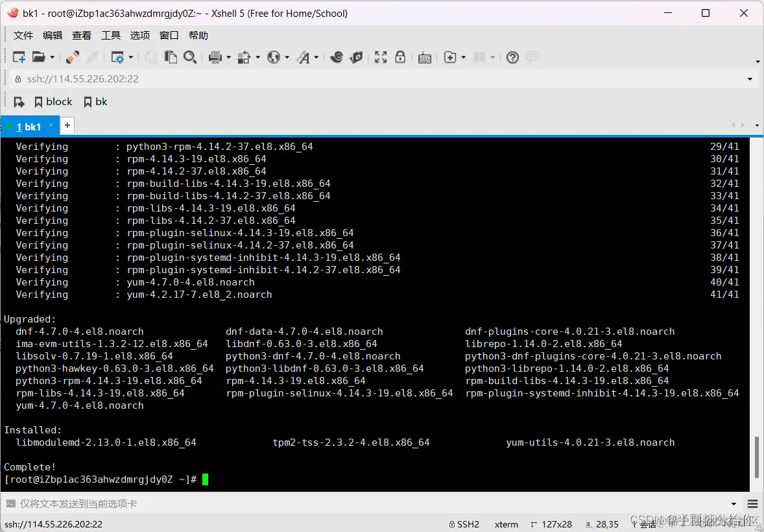This screenshot has height=532, width=764.
Task: Click the Help question mark icon
Action: pyautogui.click(x=512, y=58)
